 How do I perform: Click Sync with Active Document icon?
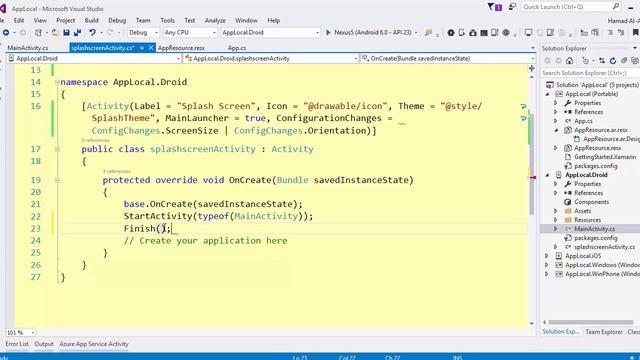[x=602, y=61]
